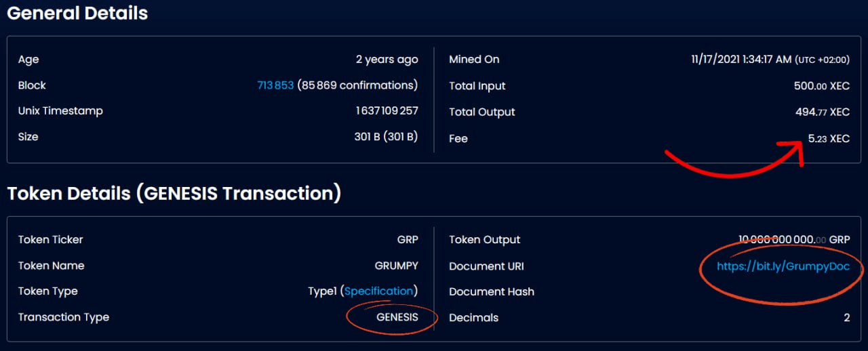
Task: Open block 713853 link
Action: [275, 85]
